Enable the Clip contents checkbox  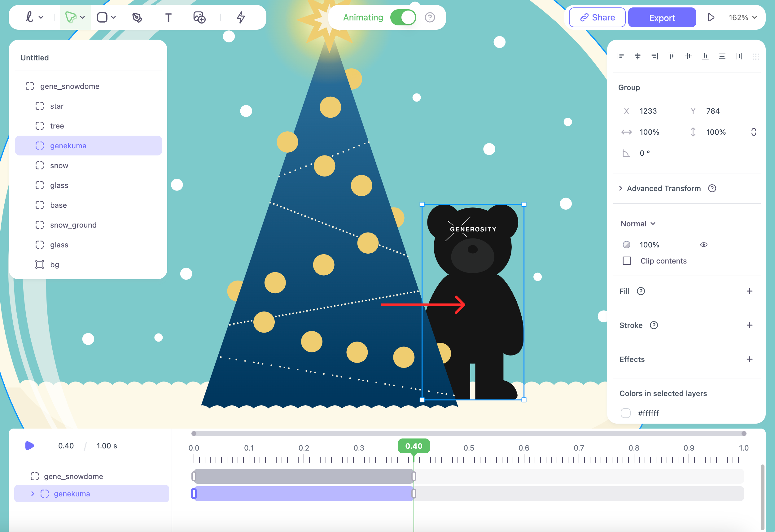pos(627,261)
